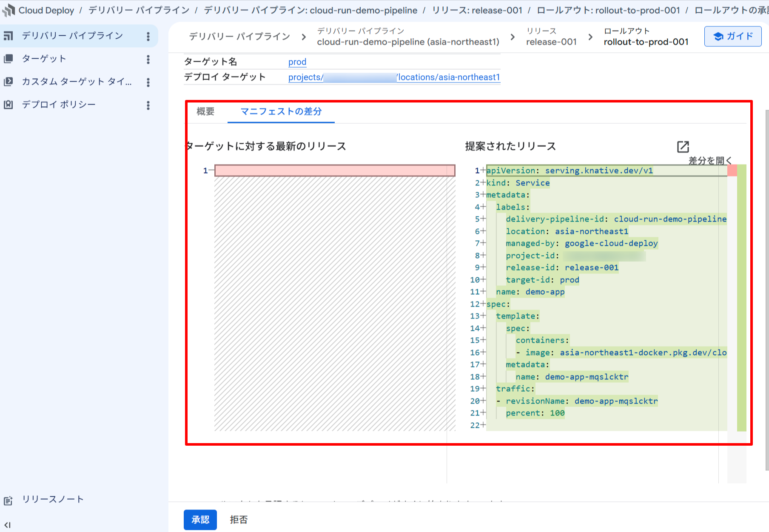This screenshot has width=769, height=532.
Task: Click line 'name: demo-app' in the diff
Action: 530,292
